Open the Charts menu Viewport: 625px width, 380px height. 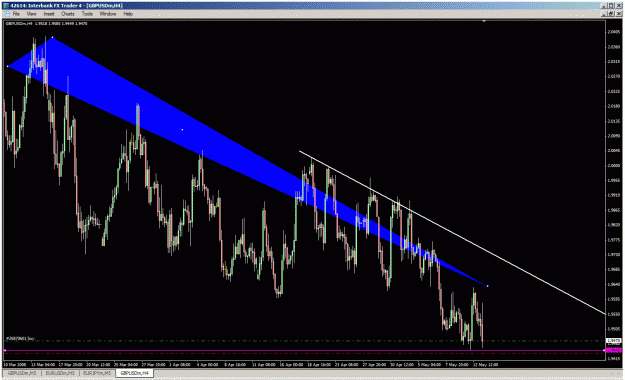68,14
